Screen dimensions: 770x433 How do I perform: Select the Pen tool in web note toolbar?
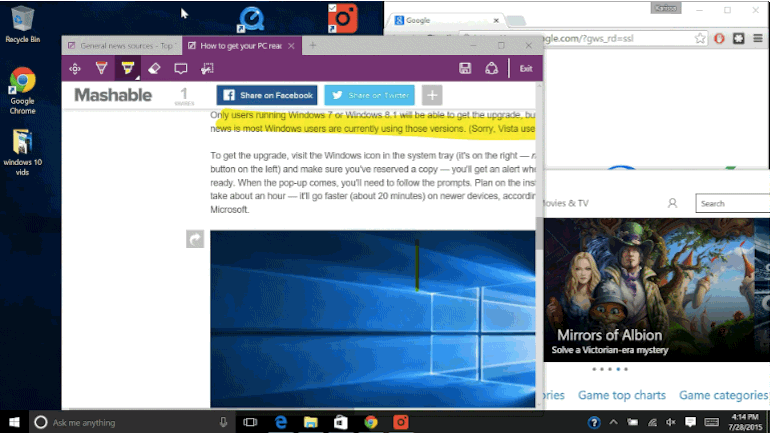coord(101,68)
